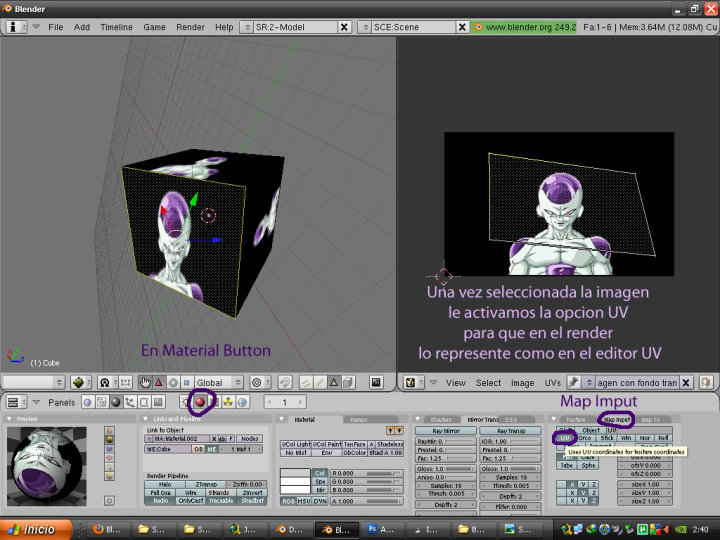The image size is (720, 540).
Task: Click the top diffuse color swatch
Action: tap(295, 472)
